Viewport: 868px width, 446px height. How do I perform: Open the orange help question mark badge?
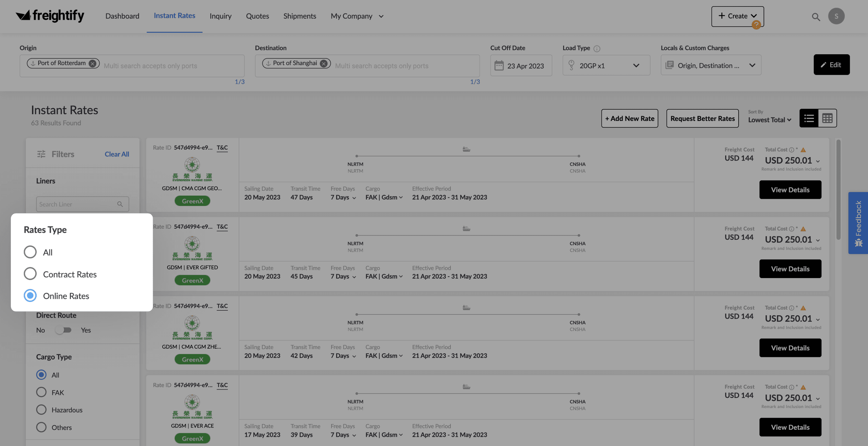tap(756, 25)
